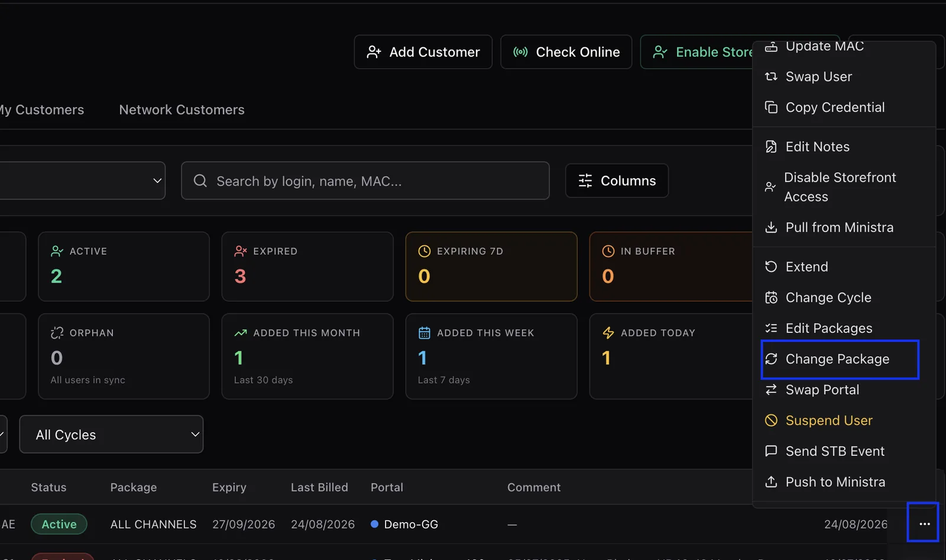Click the Enable Storefront button
946x560 pixels.
(x=696, y=52)
